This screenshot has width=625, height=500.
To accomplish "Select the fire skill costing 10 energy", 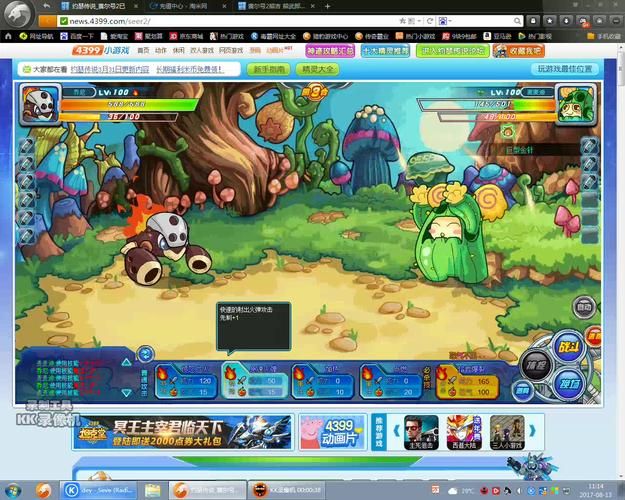I will coord(322,382).
